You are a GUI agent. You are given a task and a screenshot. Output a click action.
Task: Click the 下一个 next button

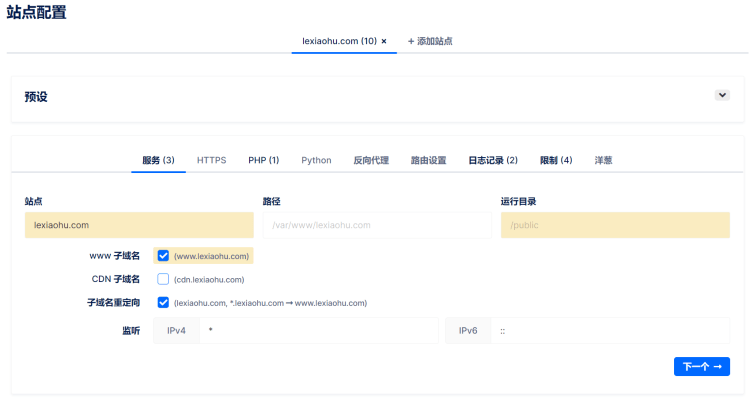(x=702, y=366)
